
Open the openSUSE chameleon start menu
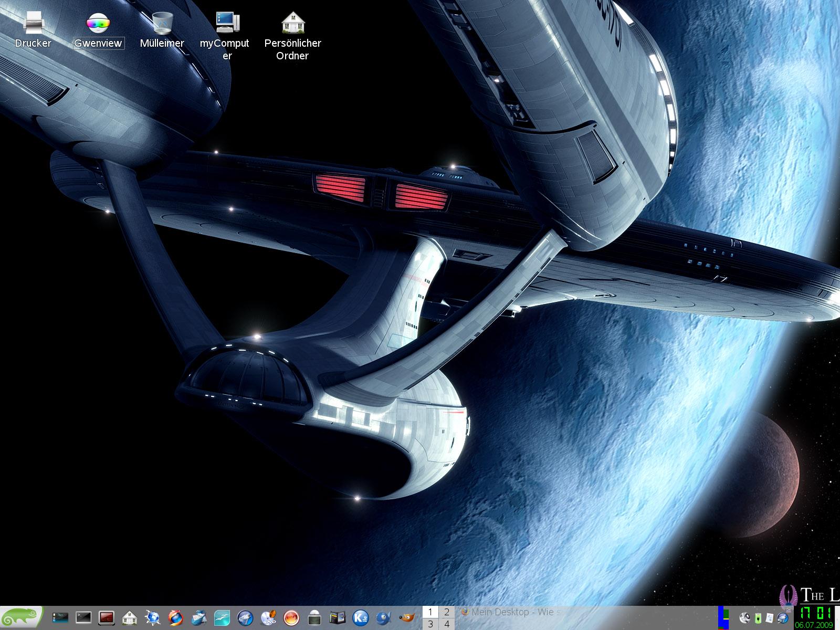pyautogui.click(x=21, y=617)
